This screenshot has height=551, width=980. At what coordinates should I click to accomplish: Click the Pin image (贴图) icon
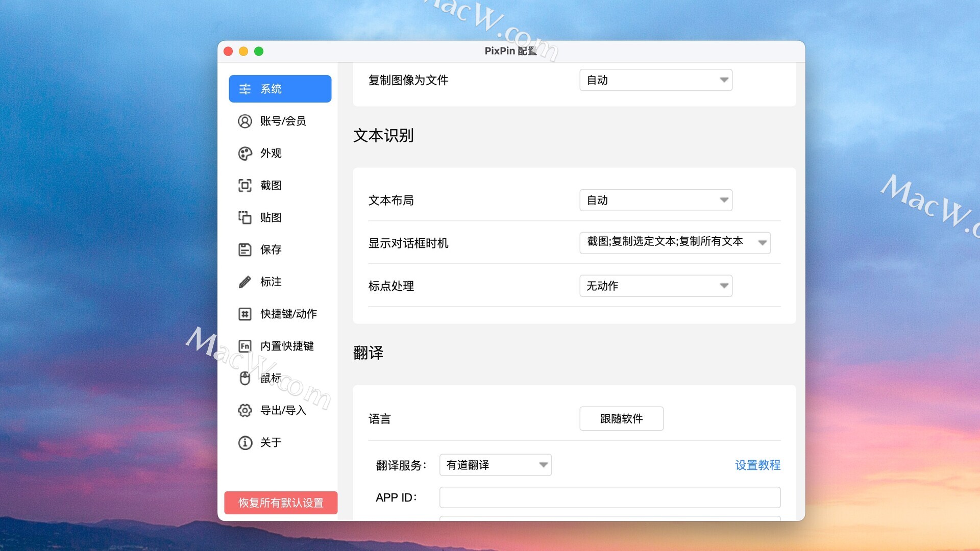[x=245, y=217]
